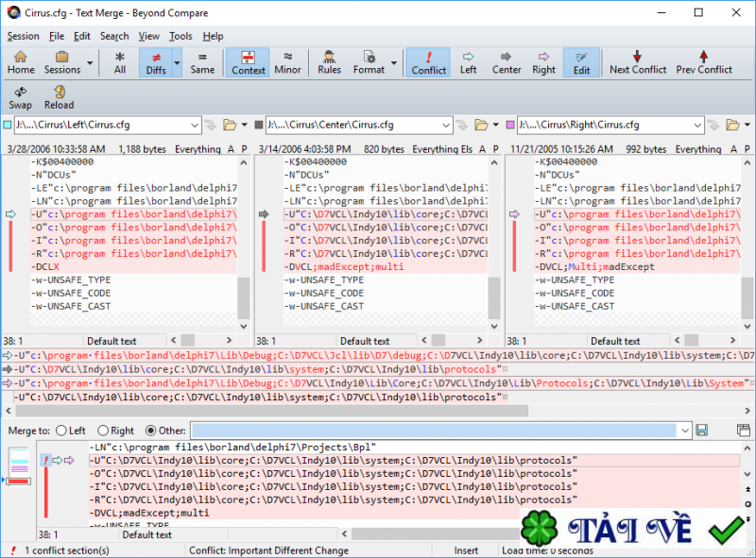Open the Help menu
The image size is (756, 558).
click(214, 36)
